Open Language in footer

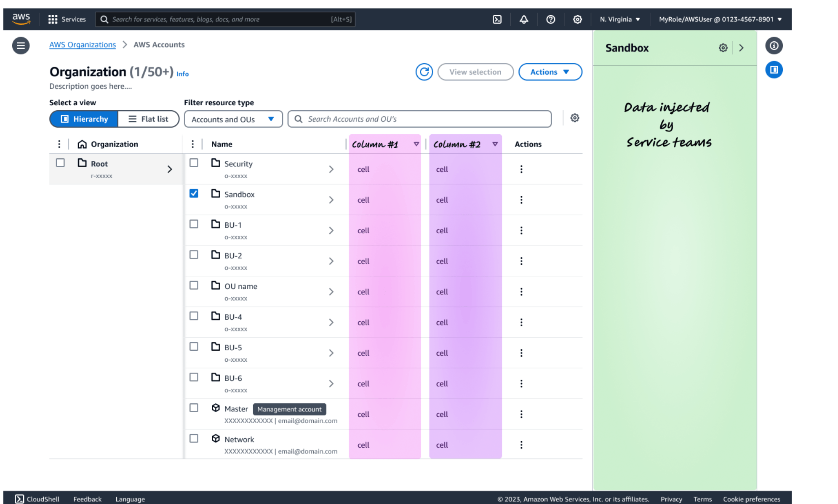130,499
